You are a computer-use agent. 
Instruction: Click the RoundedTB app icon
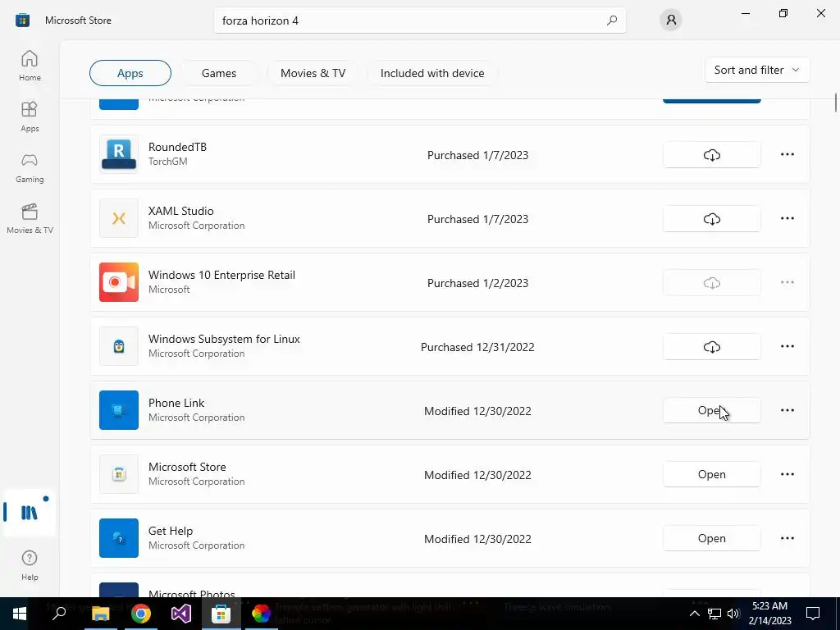point(119,154)
